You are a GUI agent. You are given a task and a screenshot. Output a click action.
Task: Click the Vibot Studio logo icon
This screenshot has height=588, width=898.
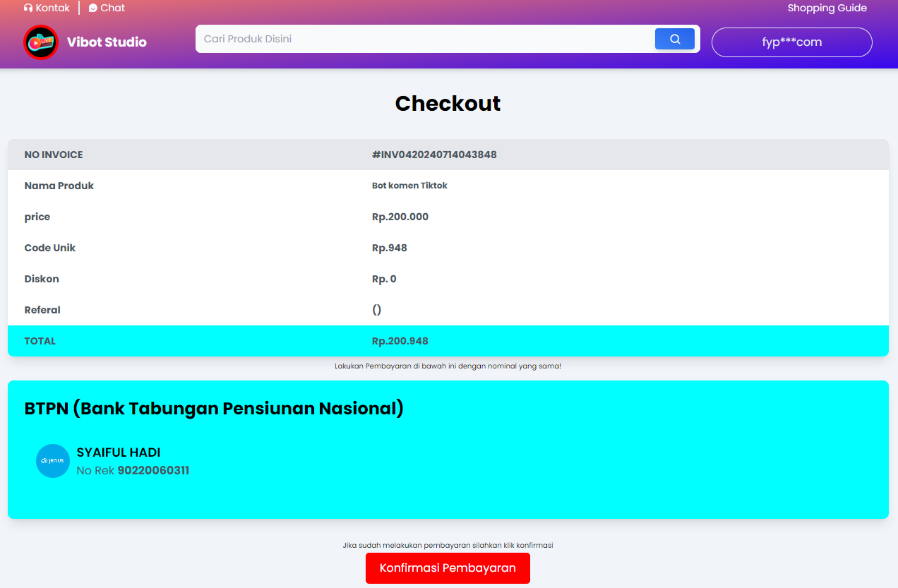tap(40, 42)
